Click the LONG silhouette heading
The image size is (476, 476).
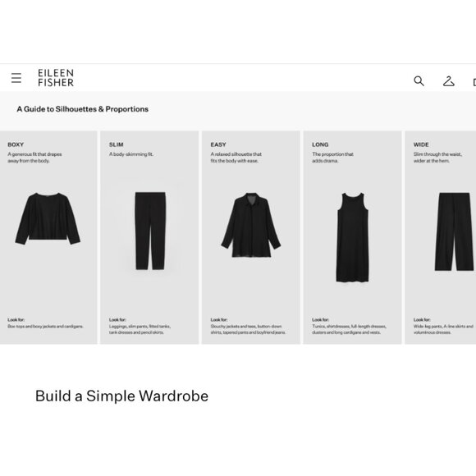point(320,144)
